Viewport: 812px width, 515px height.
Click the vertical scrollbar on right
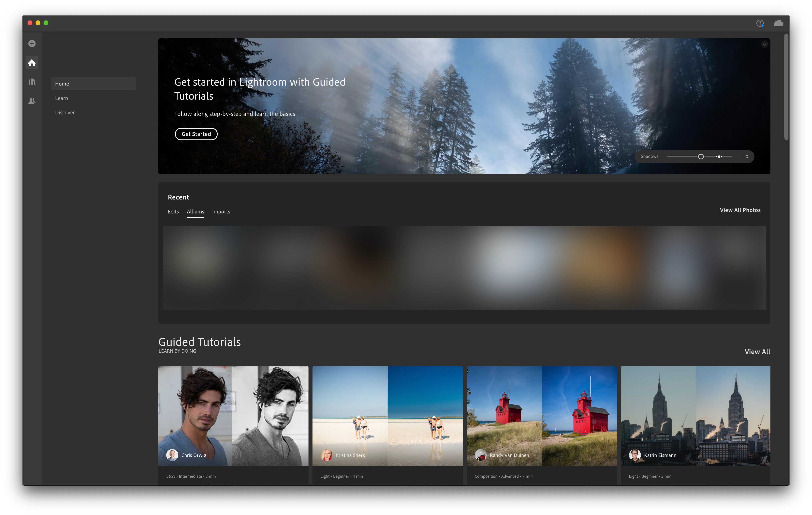pyautogui.click(x=786, y=87)
